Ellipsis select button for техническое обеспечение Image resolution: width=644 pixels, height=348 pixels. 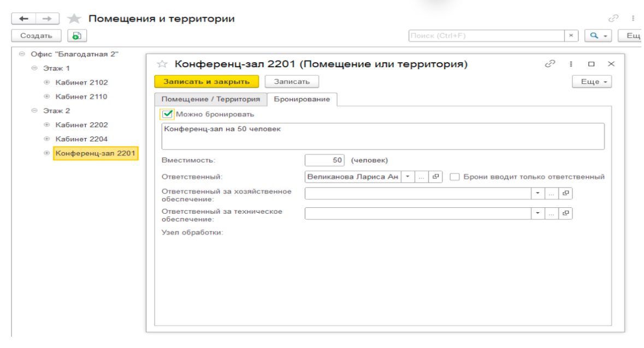click(552, 213)
